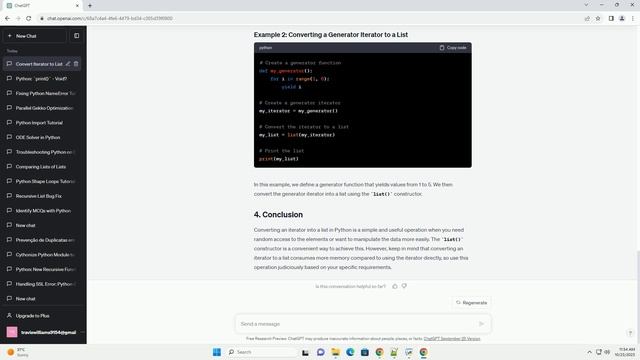The height and width of the screenshot is (360, 640).
Task: Open the Windows Start menu
Action: click(x=217, y=352)
